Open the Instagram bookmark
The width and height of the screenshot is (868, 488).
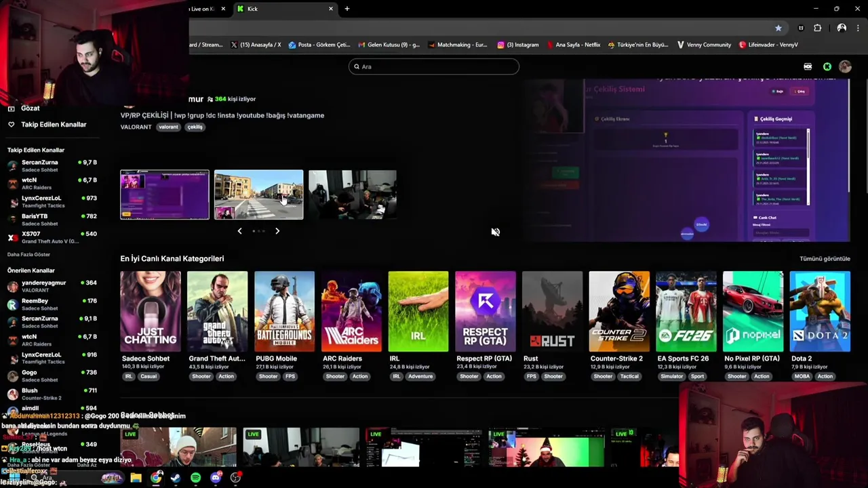point(518,45)
